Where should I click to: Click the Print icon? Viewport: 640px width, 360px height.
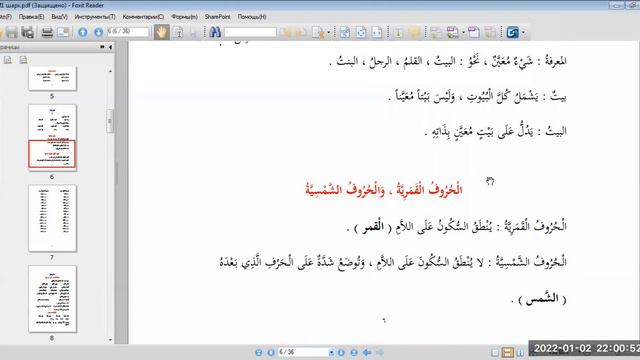47,32
